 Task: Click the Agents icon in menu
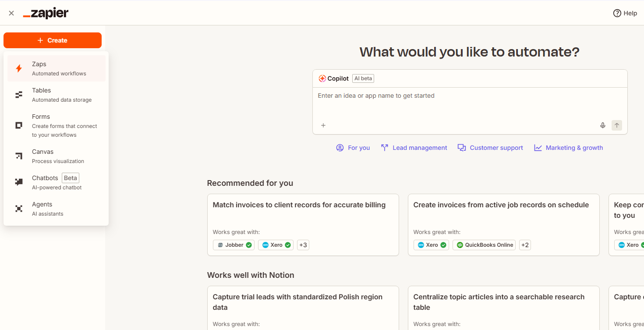19,209
